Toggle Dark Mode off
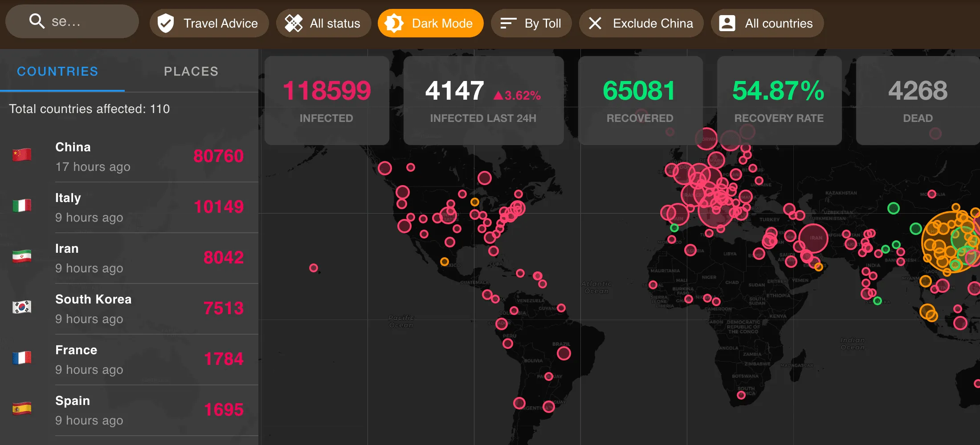Image resolution: width=980 pixels, height=445 pixels. (430, 23)
